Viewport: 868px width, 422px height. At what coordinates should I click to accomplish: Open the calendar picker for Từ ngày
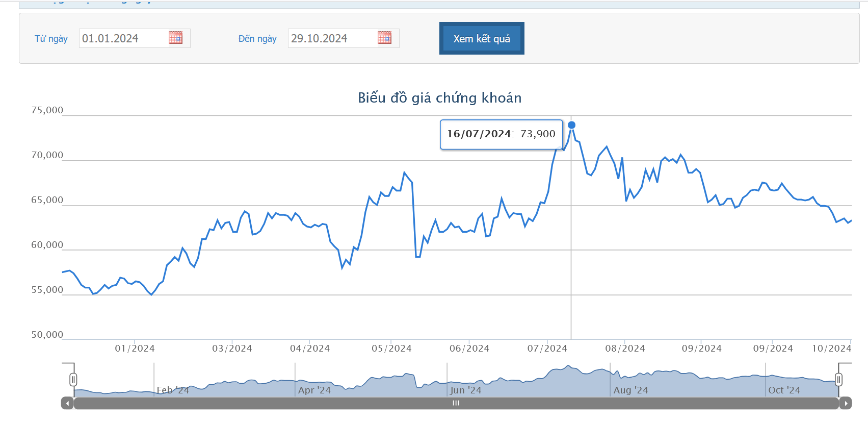click(x=175, y=38)
